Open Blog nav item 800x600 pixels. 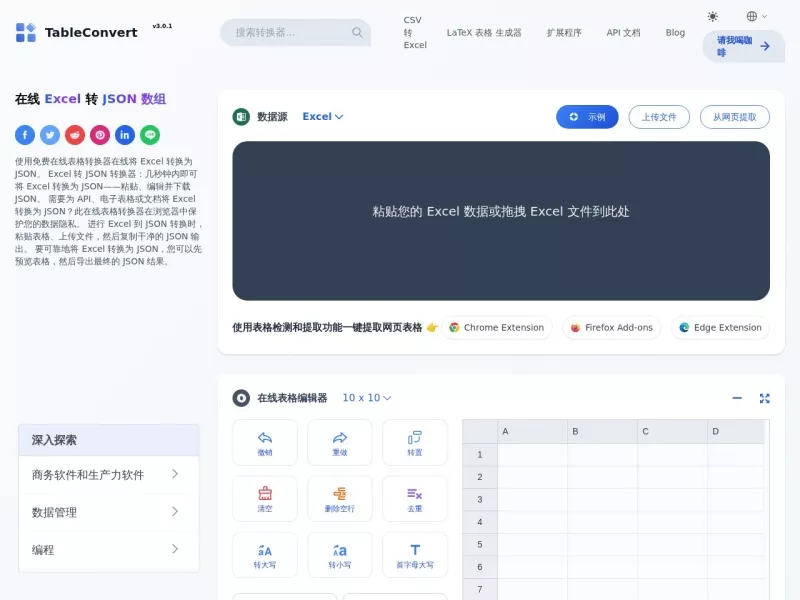tap(675, 33)
